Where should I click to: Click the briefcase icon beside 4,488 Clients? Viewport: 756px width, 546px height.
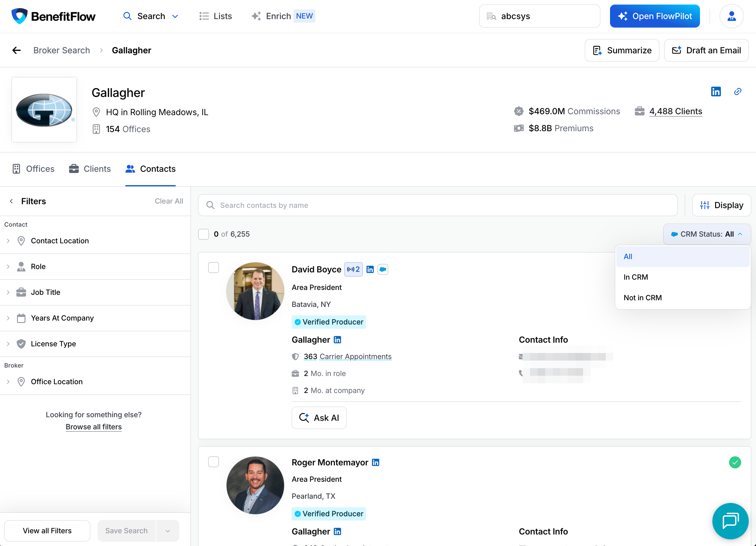point(639,111)
